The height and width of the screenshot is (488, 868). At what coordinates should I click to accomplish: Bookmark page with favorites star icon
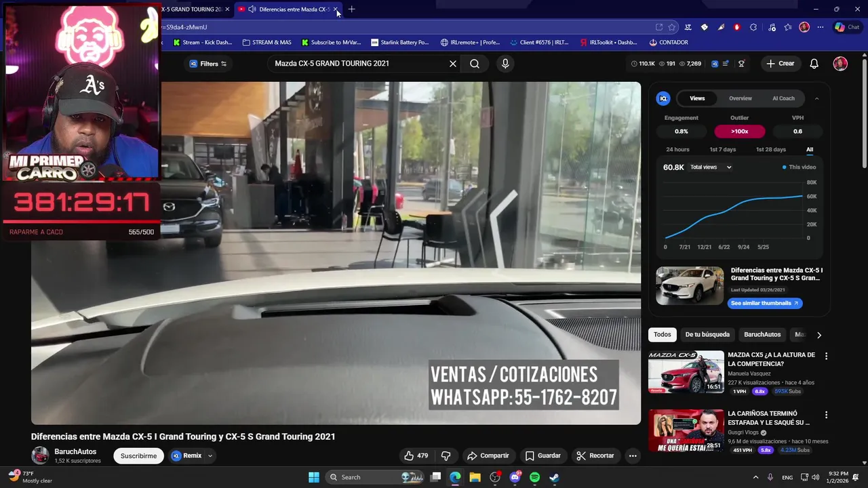click(672, 27)
